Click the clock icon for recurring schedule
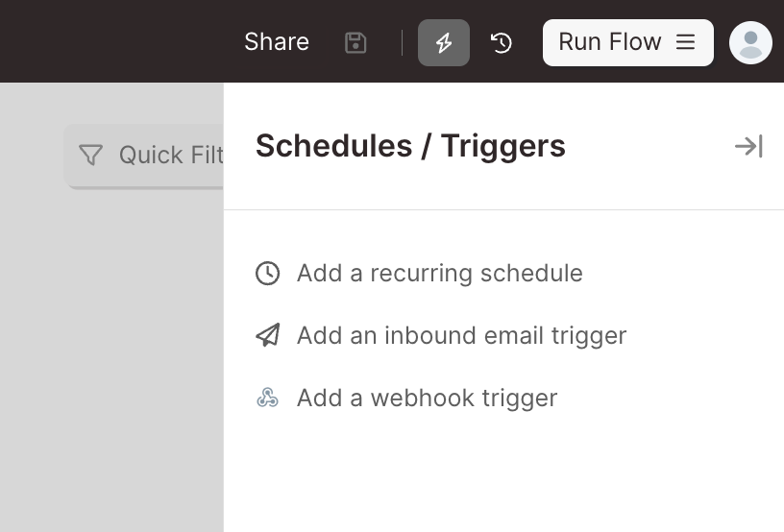The height and width of the screenshot is (532, 784). (267, 274)
